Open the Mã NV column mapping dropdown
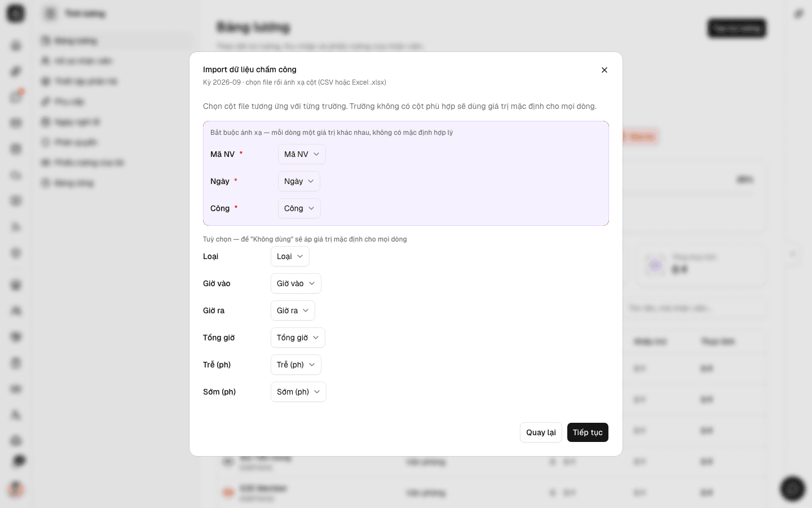Image resolution: width=812 pixels, height=508 pixels. pyautogui.click(x=302, y=154)
